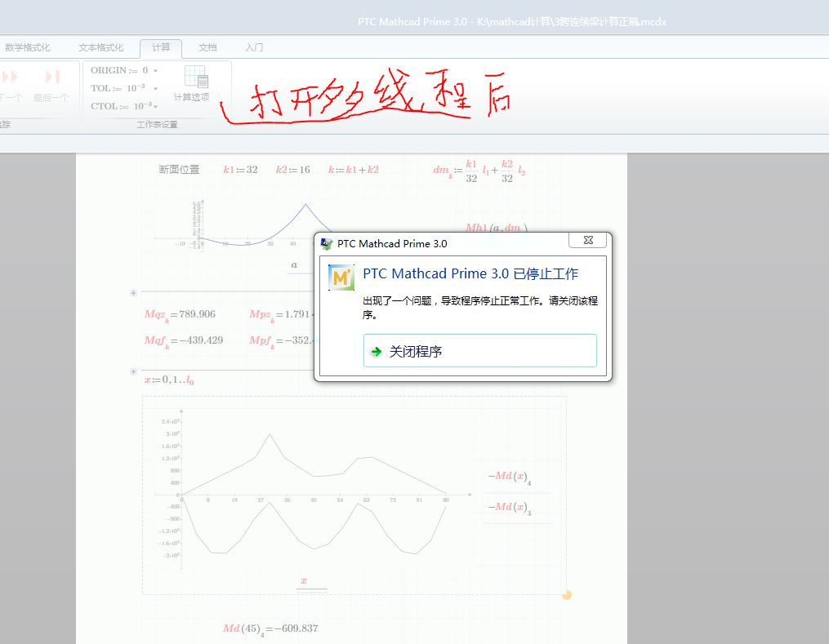
Task: Click the lower moment envelope plot
Action: pyautogui.click(x=312, y=489)
